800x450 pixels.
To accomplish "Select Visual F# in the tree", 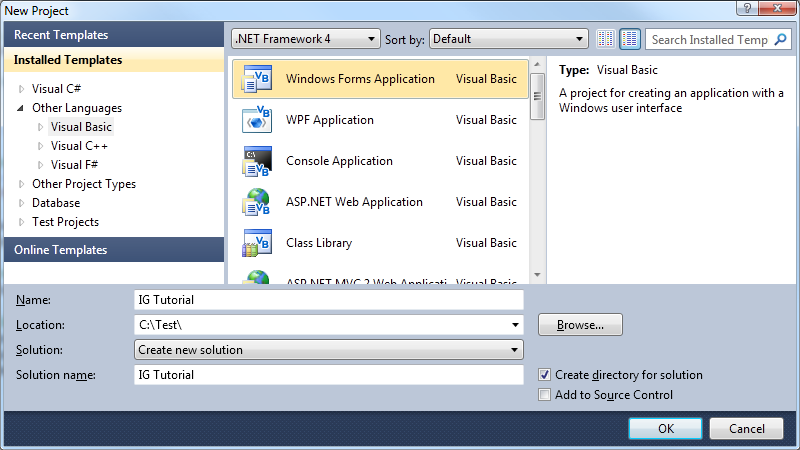I will 74,165.
